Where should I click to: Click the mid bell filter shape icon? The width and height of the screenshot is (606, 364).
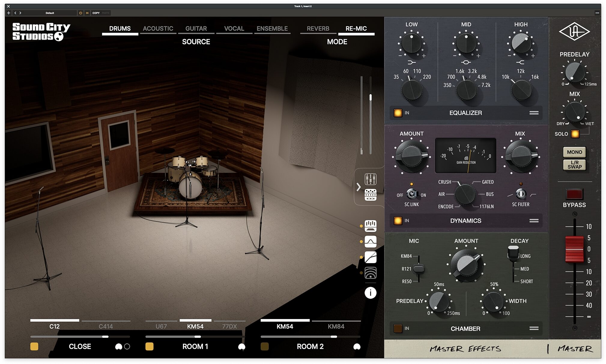coord(466,62)
